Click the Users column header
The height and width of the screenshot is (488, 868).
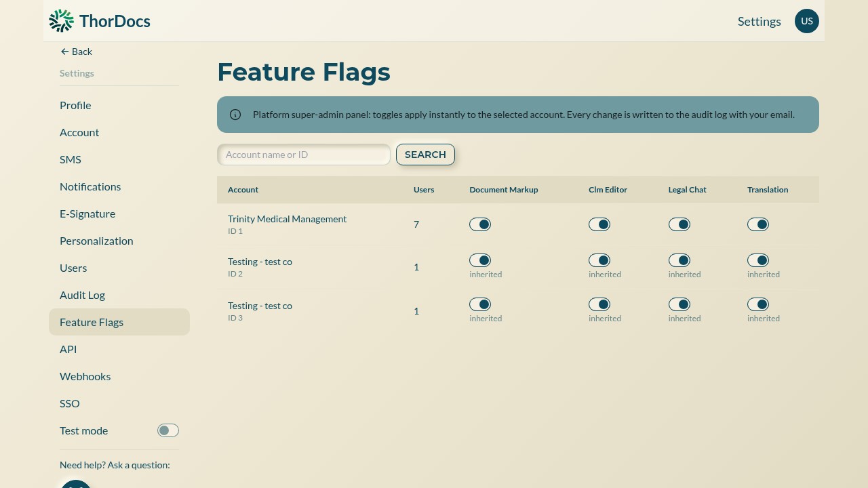424,190
